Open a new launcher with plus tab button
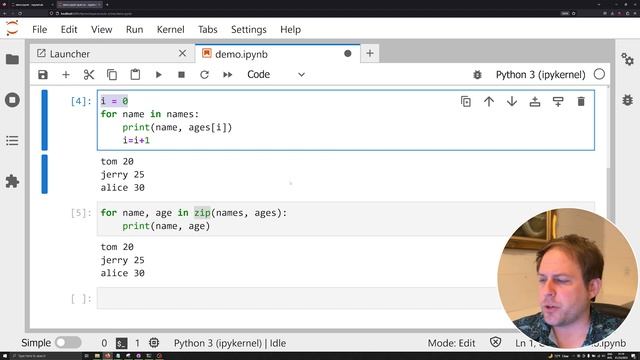This screenshot has width=640, height=360. (370, 53)
